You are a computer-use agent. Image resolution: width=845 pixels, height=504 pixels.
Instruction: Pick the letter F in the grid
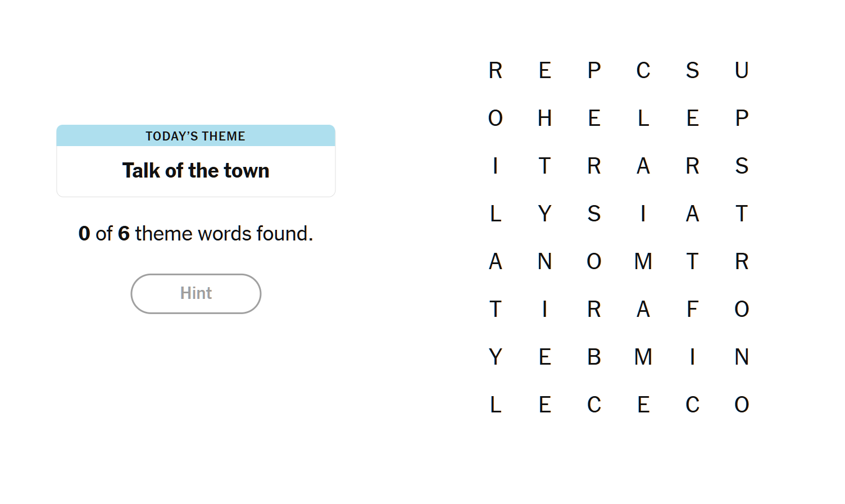click(x=692, y=309)
